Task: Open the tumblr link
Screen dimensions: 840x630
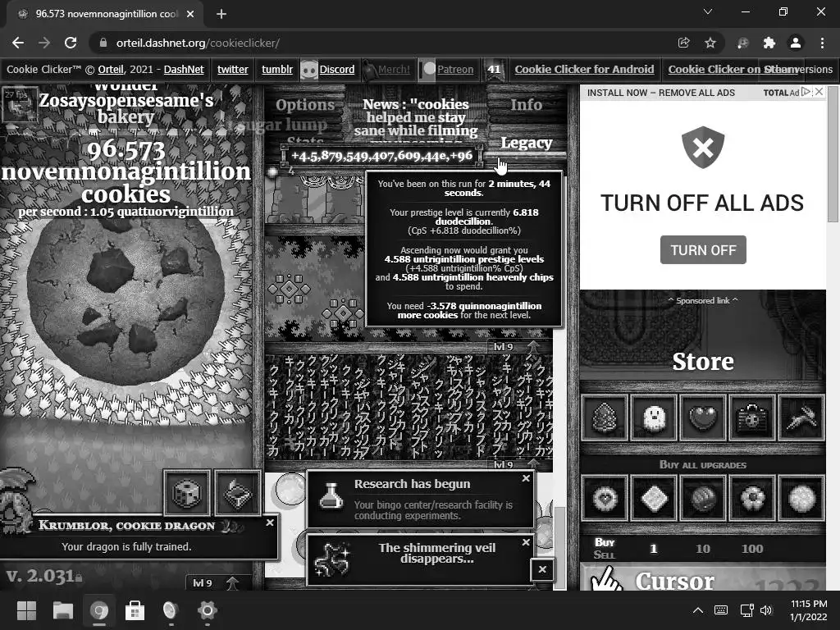Action: point(277,69)
